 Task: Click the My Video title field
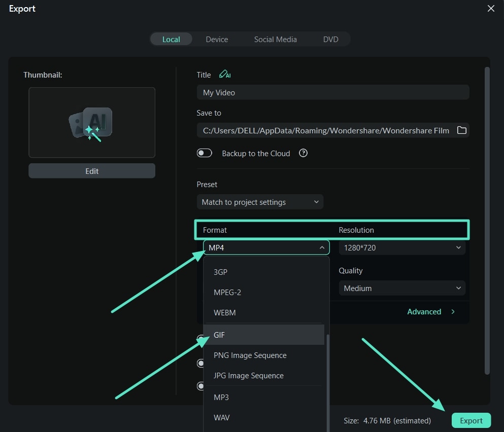333,92
